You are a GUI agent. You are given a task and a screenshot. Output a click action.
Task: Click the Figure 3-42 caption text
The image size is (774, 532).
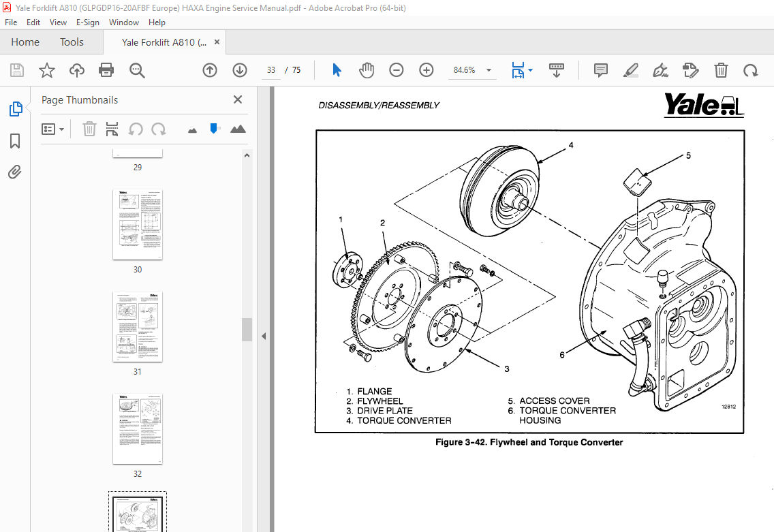coord(529,442)
